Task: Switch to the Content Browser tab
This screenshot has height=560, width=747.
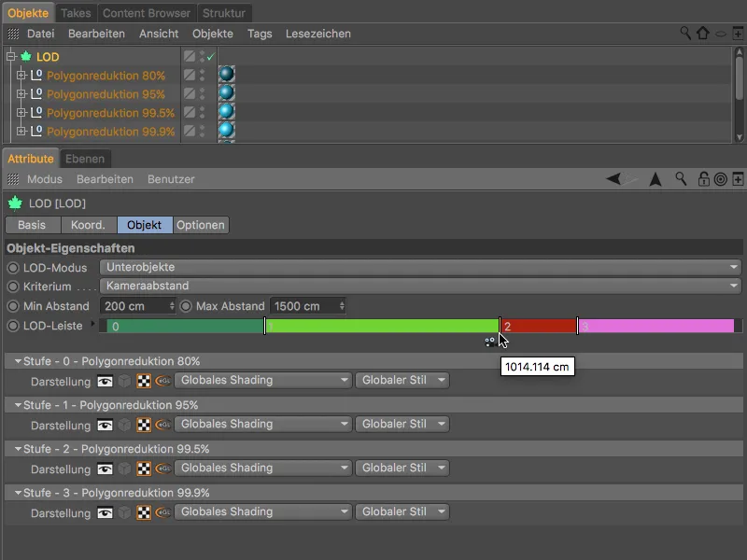Action: [147, 13]
